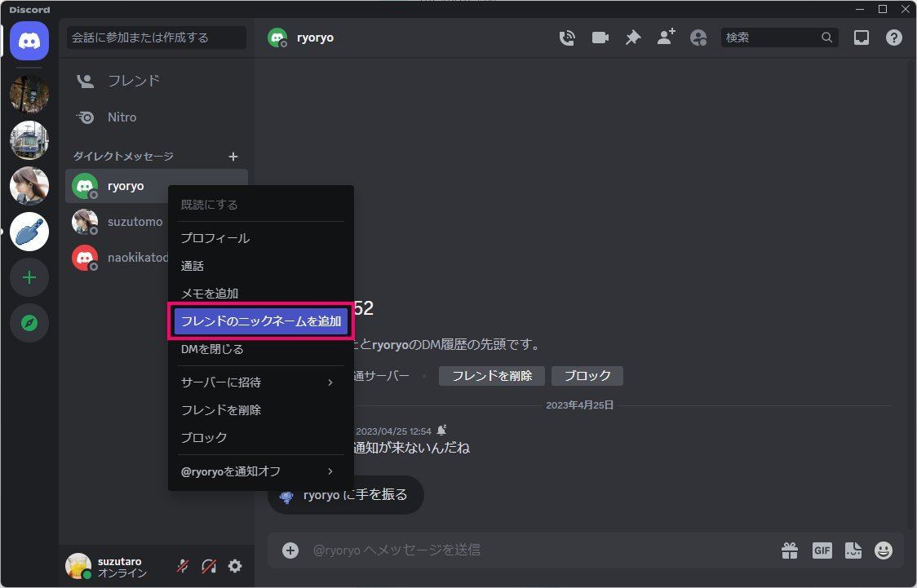Choose DMを閉じる in context menu

point(261,349)
